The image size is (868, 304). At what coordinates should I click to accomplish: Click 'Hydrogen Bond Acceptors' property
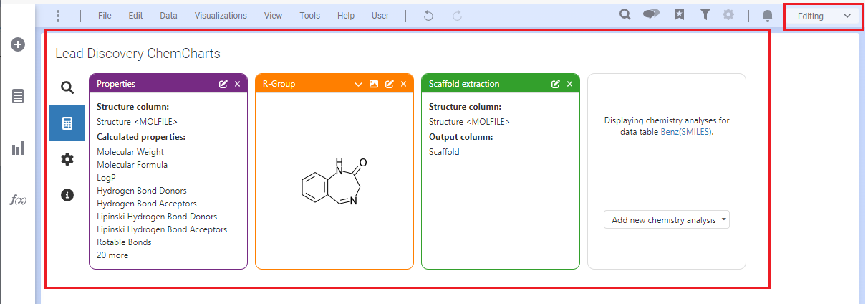146,204
